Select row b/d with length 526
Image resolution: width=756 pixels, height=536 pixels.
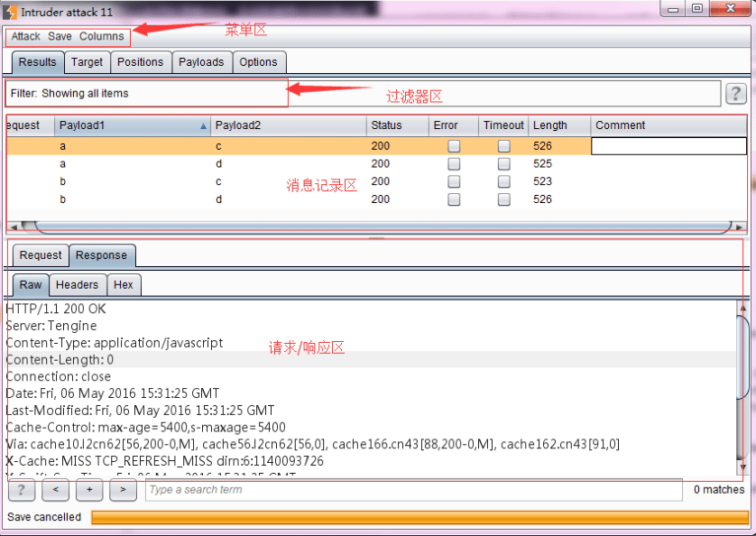[376, 199]
